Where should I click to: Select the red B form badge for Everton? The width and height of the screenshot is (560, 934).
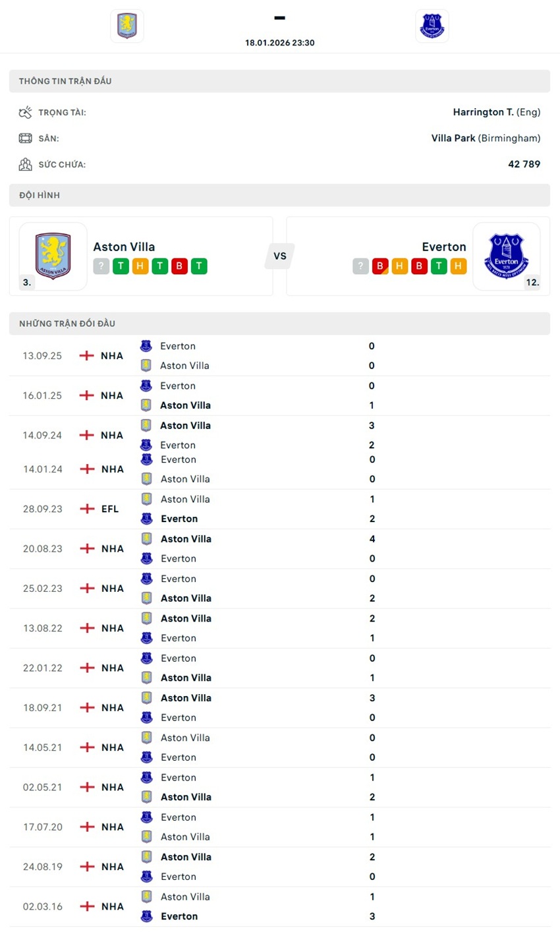click(380, 266)
